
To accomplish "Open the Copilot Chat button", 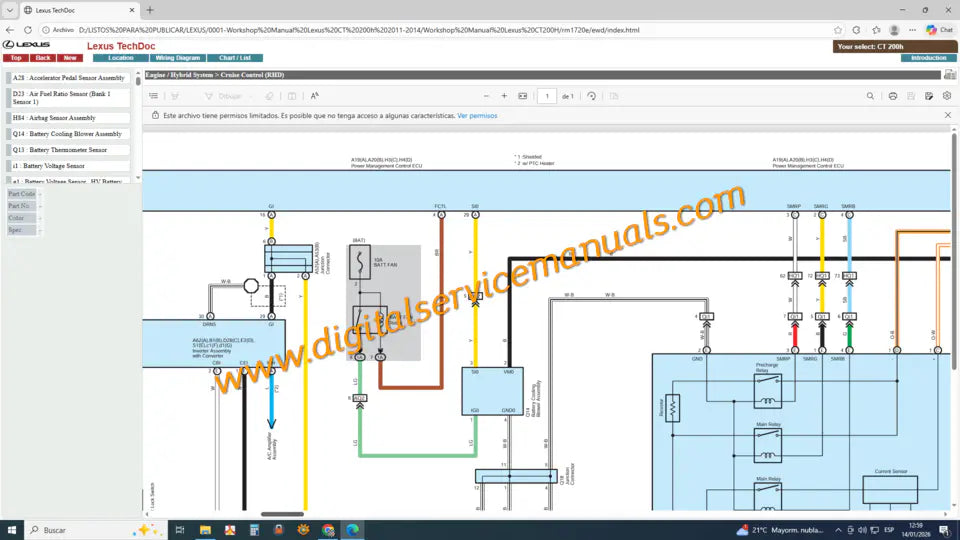I will (x=940, y=29).
